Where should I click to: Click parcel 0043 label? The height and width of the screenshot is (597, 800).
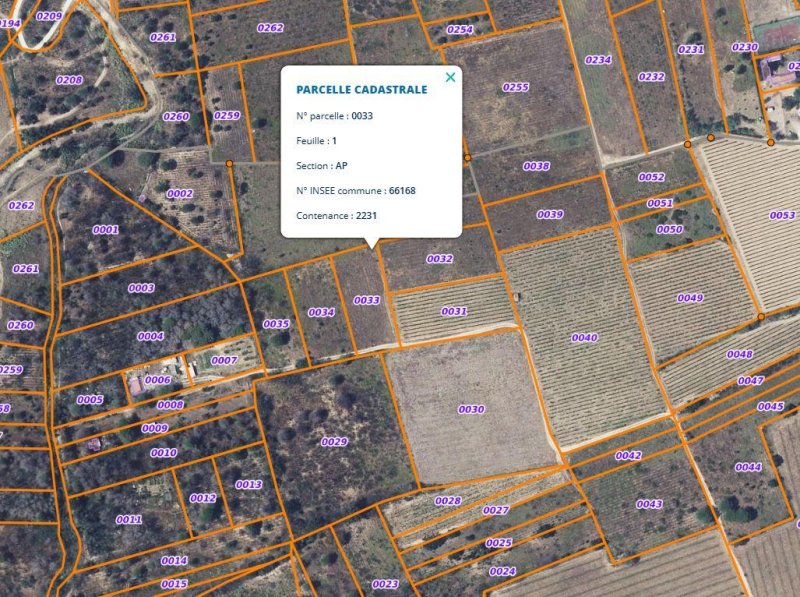[649, 504]
